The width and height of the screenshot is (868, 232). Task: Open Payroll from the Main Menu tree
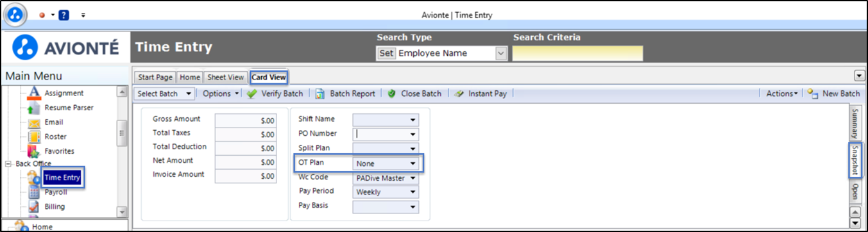[55, 192]
